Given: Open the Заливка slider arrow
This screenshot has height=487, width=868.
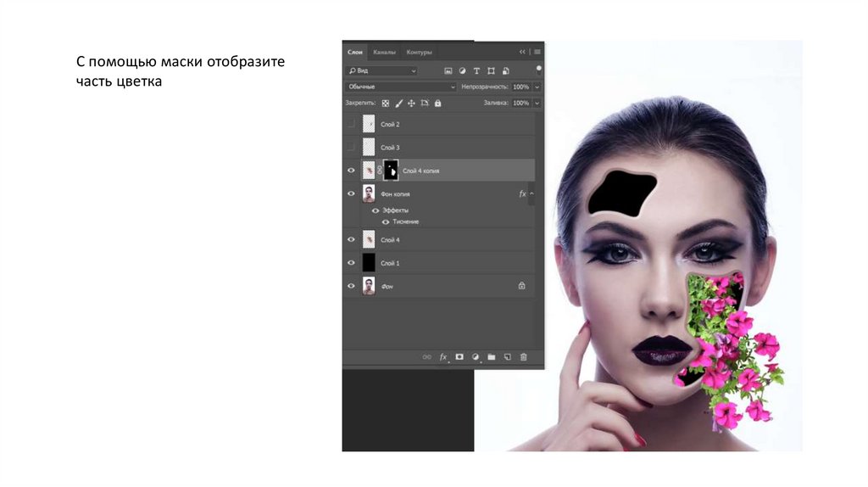Looking at the screenshot, I should pos(537,103).
